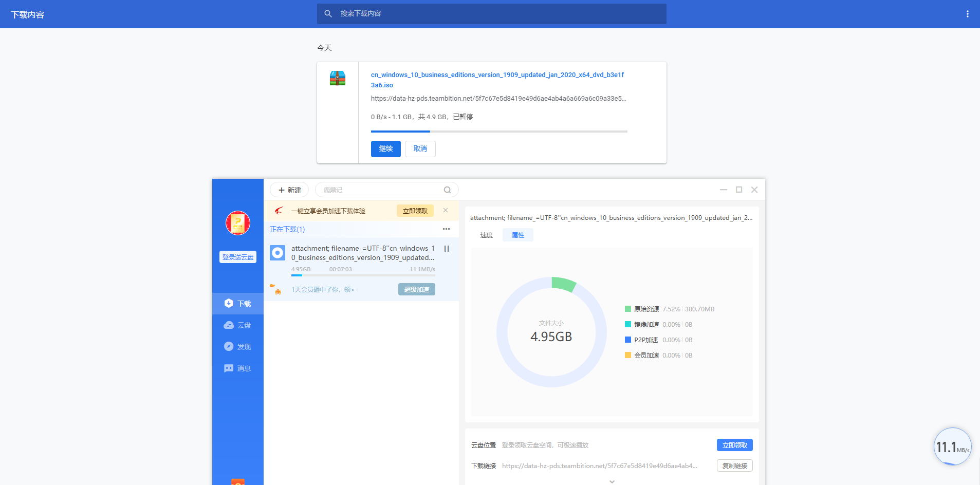Screen dimensions: 980x485
Task: Click the '0 B/s - 1.1 GB' status text
Action: pyautogui.click(x=422, y=117)
